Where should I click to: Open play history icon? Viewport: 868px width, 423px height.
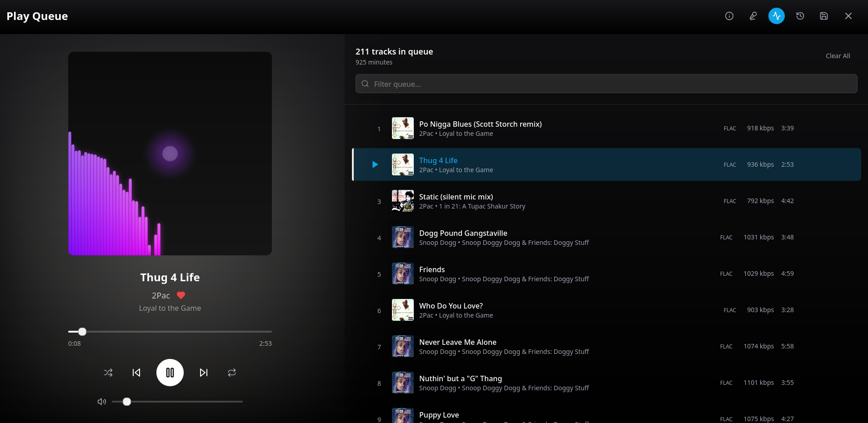point(800,16)
